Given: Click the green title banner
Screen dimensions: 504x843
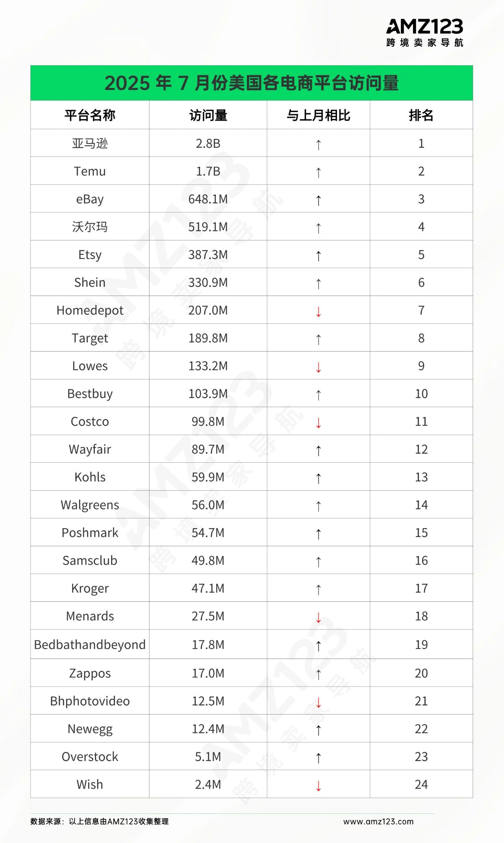Looking at the screenshot, I should pyautogui.click(x=252, y=83).
